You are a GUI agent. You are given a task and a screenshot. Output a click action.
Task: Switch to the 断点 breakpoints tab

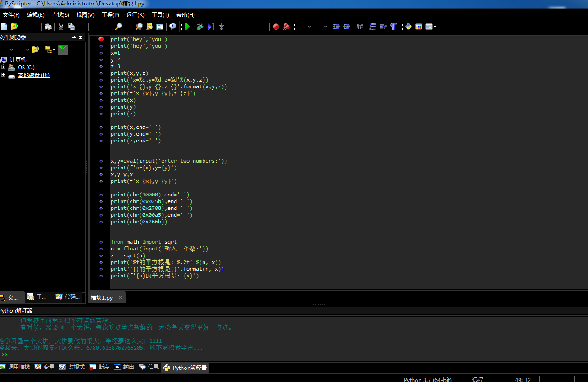pyautogui.click(x=100, y=367)
